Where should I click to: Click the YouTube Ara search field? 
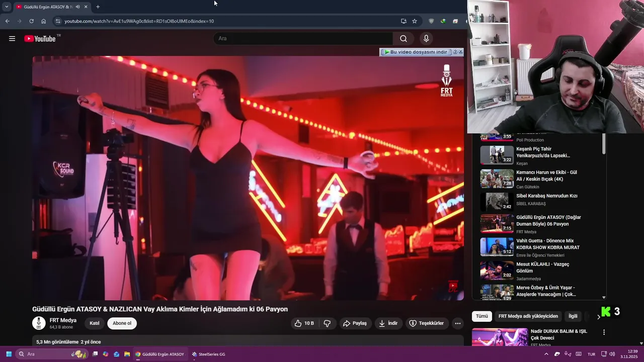point(304,39)
